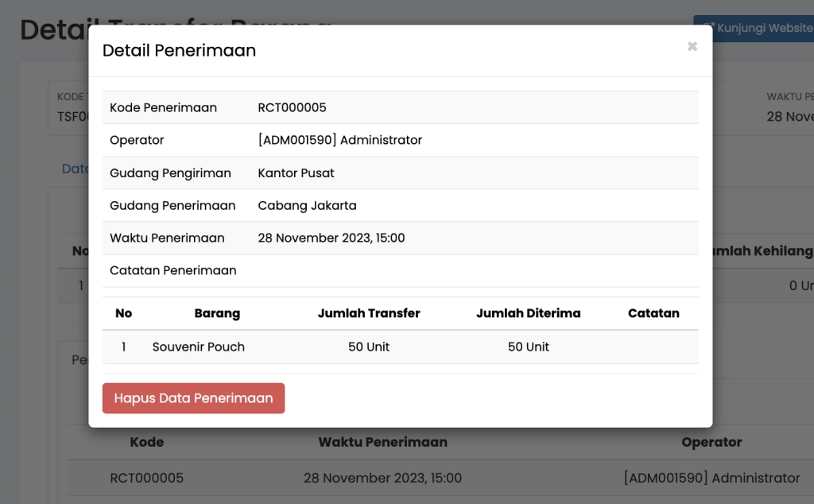Click the Hapus Data Penerimaan button
This screenshot has width=814, height=504.
(193, 398)
